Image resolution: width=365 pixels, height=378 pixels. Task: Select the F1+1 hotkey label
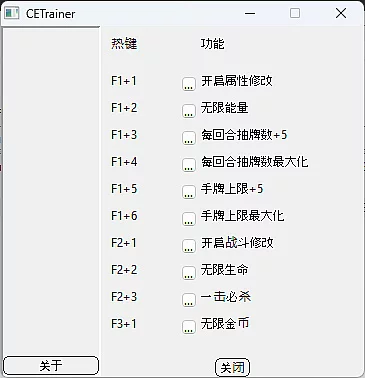pos(124,81)
